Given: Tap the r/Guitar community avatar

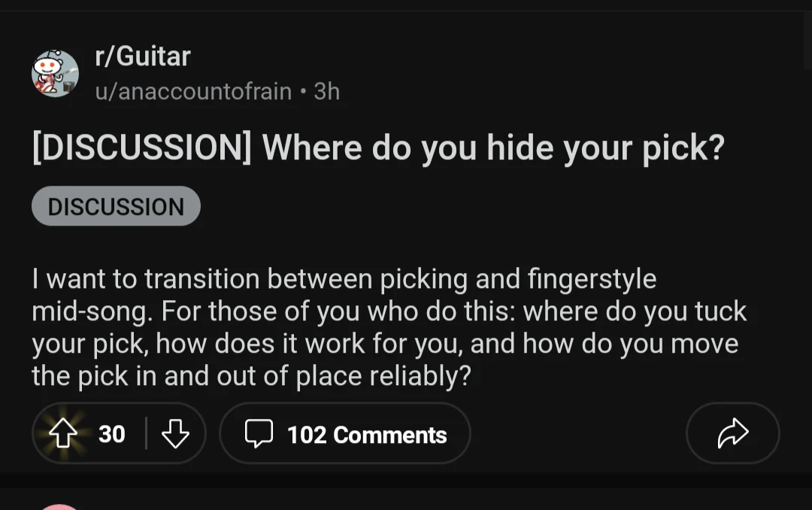Looking at the screenshot, I should click(55, 73).
